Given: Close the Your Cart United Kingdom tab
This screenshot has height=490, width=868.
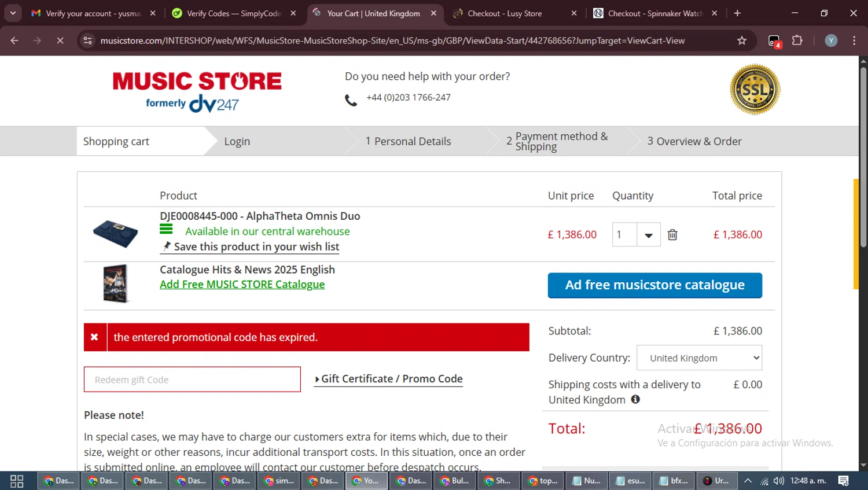Looking at the screenshot, I should 433,13.
